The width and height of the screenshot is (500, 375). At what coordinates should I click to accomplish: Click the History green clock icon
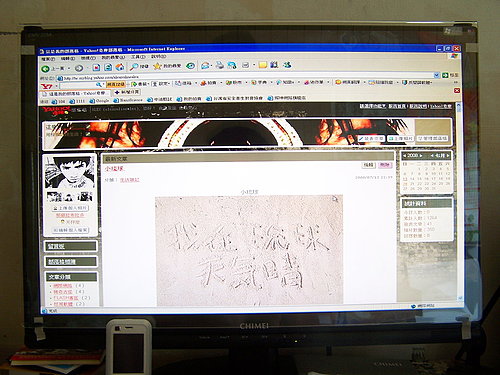(x=190, y=66)
